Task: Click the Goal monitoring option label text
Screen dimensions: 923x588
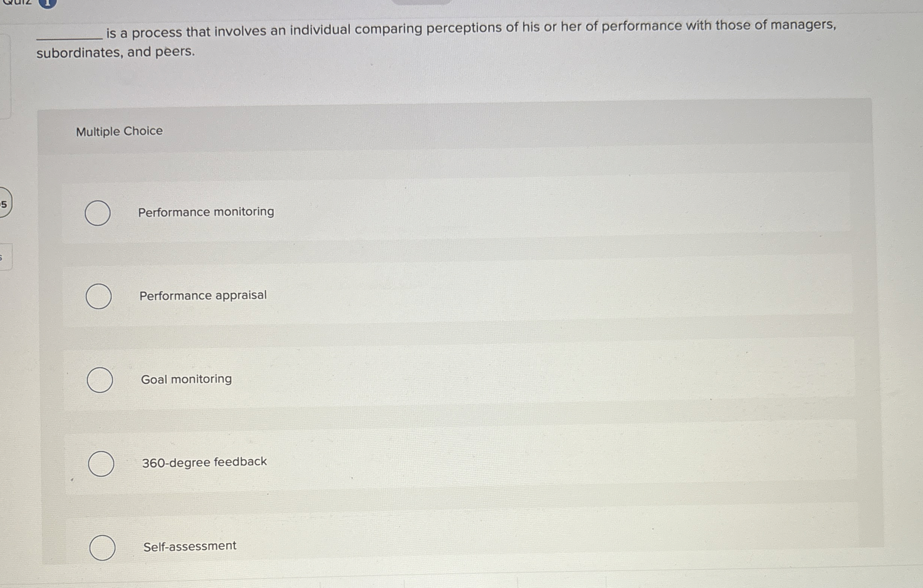Action: click(x=186, y=379)
